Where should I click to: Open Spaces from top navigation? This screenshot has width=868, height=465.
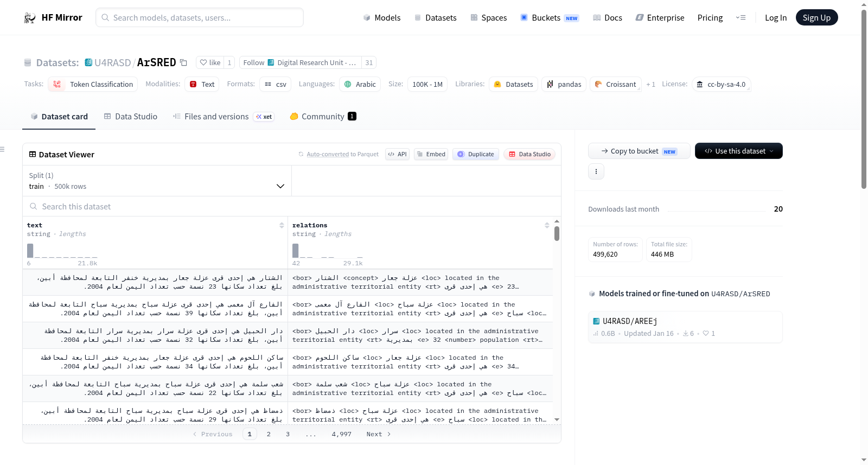488,18
